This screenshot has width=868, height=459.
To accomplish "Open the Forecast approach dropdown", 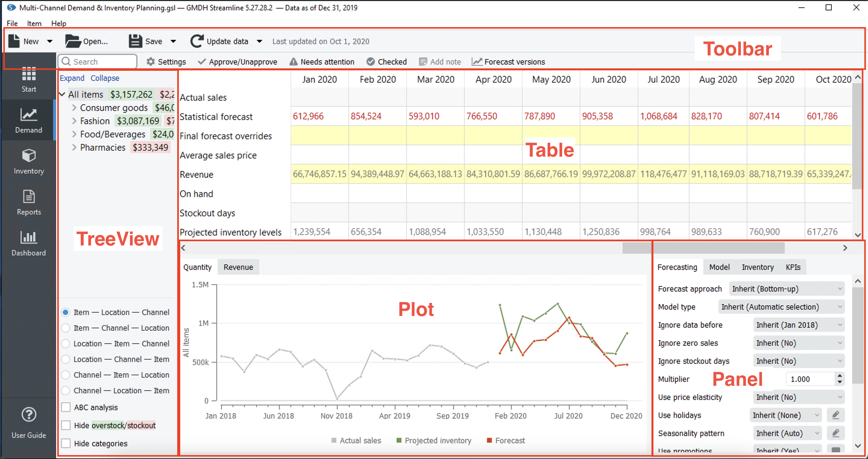I will click(786, 289).
